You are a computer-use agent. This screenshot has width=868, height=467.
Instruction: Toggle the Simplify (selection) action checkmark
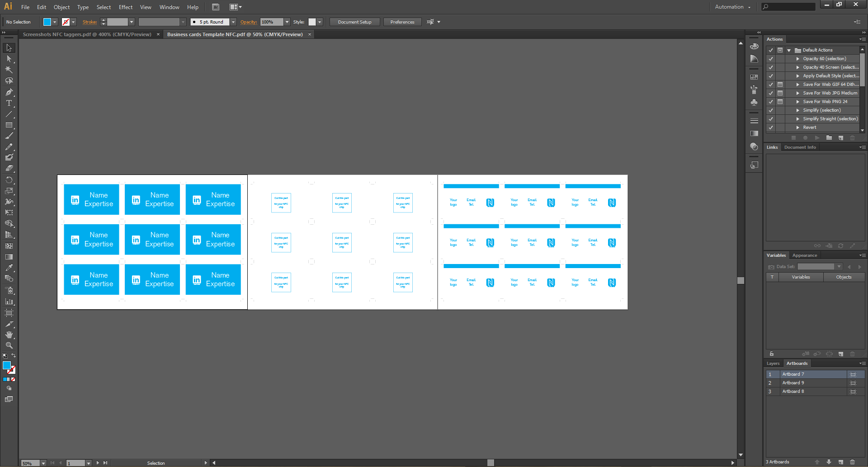point(771,110)
